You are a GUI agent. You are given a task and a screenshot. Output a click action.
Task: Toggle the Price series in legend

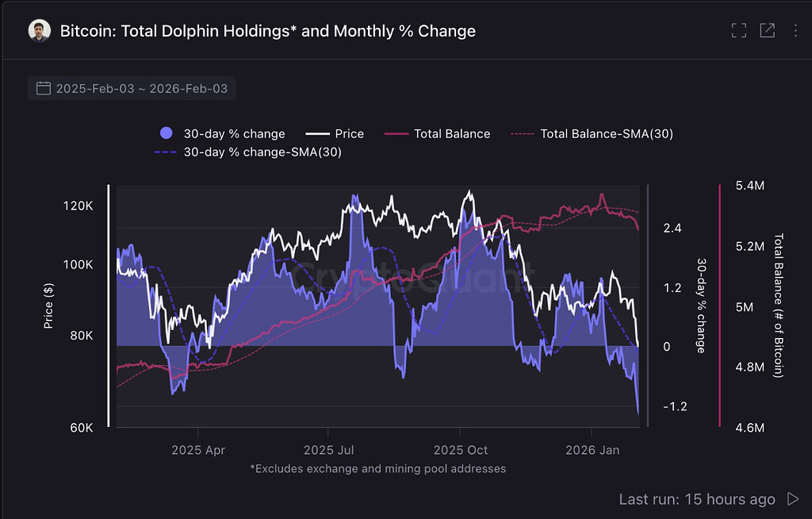(x=335, y=133)
